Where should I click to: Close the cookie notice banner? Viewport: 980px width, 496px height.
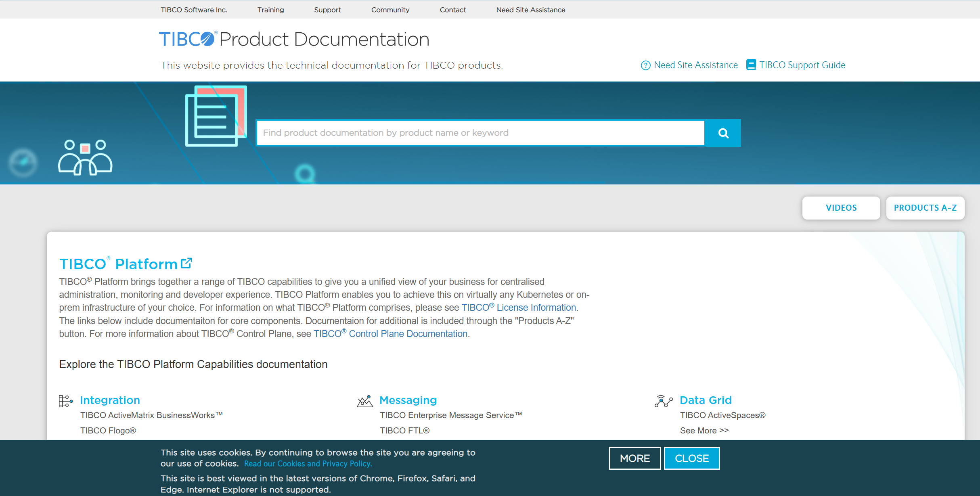click(692, 458)
